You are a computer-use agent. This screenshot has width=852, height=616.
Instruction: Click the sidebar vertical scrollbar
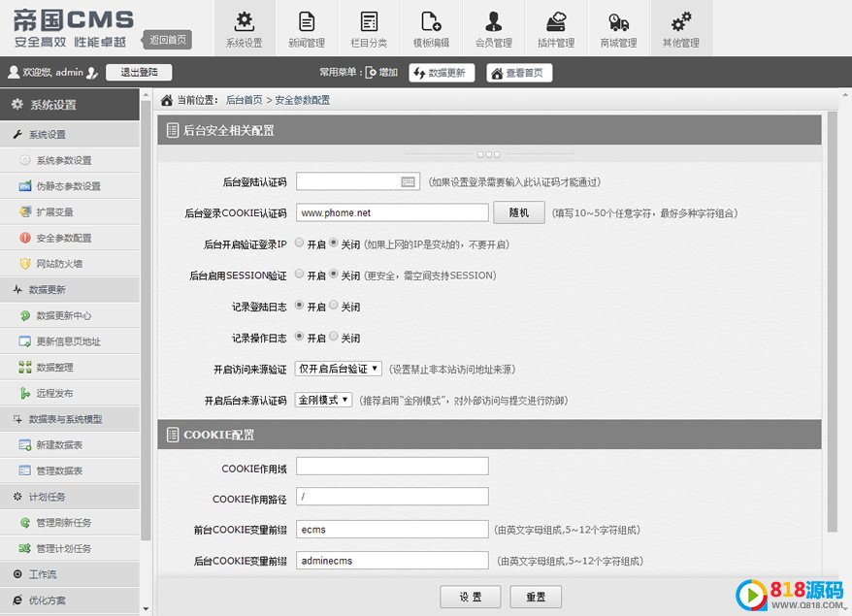point(146,320)
